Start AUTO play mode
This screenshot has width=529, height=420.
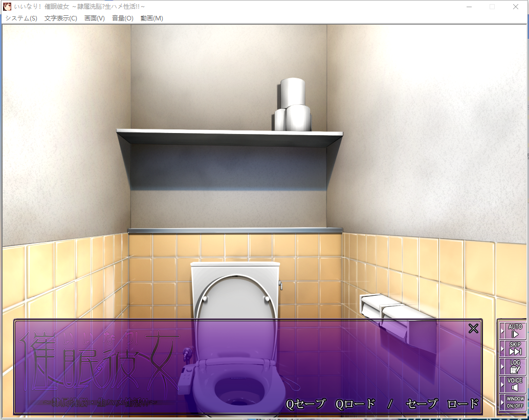point(515,330)
